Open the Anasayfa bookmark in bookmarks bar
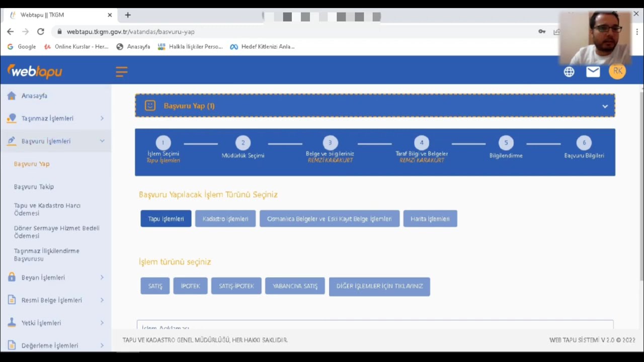 [133, 46]
